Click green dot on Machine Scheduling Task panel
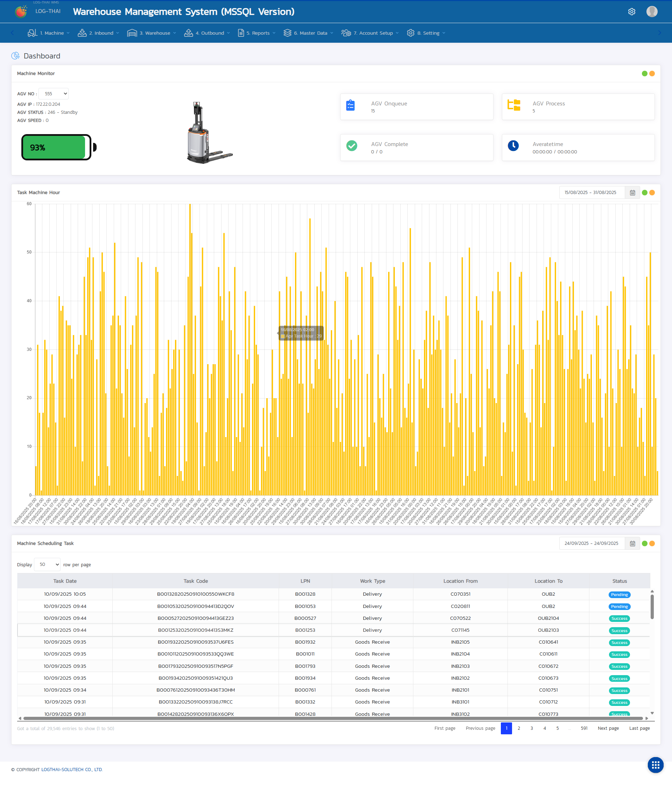 pos(644,543)
